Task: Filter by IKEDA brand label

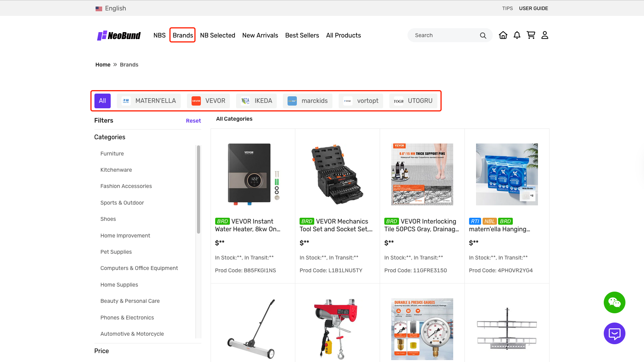Action: pyautogui.click(x=263, y=101)
